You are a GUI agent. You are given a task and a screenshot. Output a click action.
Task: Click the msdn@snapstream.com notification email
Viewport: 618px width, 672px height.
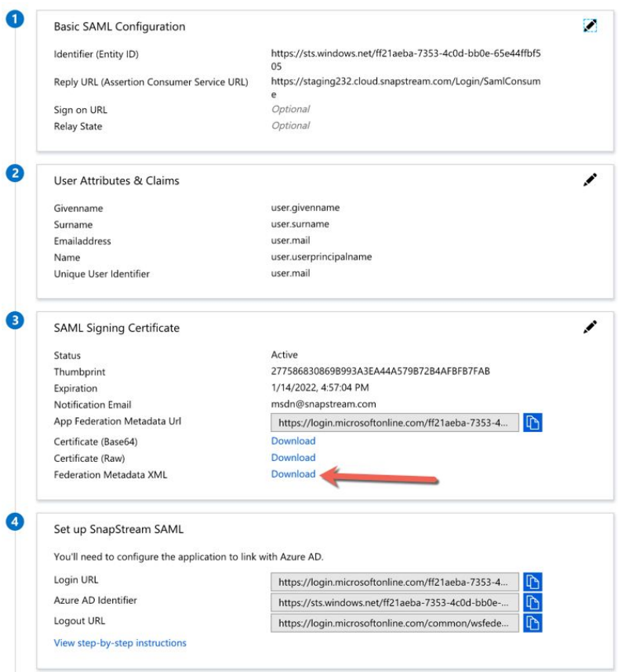(x=324, y=404)
